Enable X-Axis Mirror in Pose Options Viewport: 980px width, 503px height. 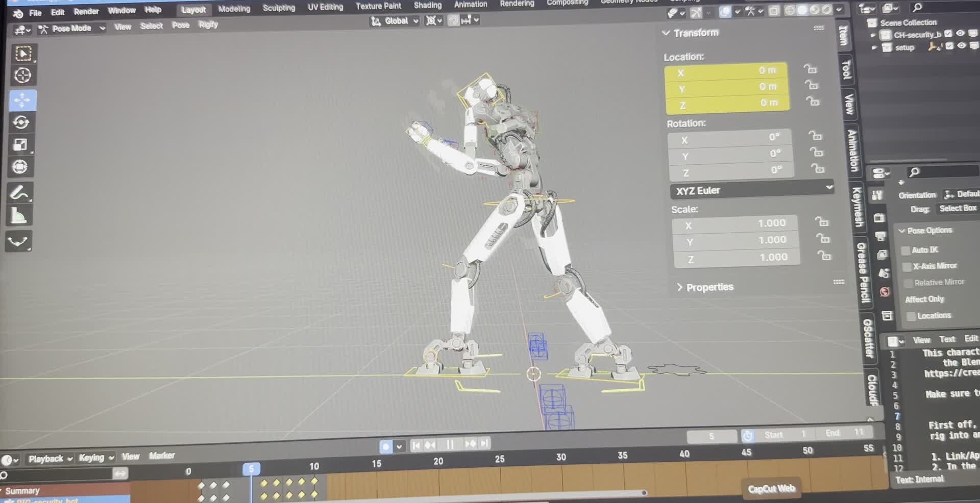[908, 266]
